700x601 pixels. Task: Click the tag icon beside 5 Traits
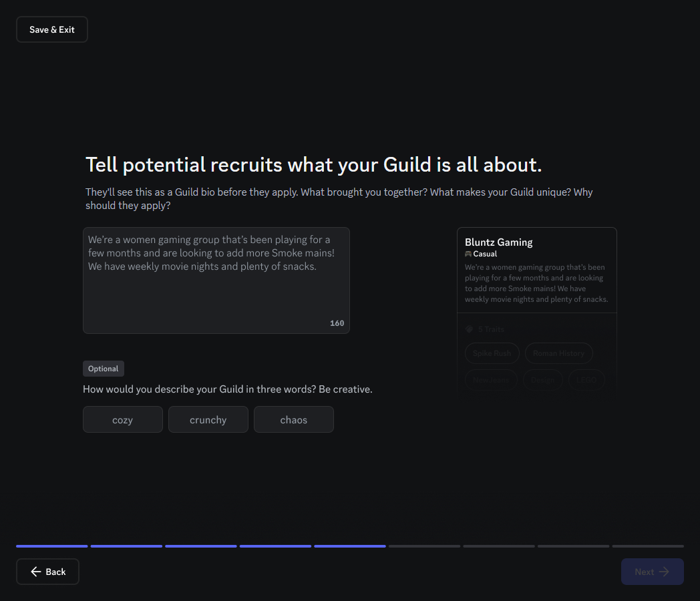click(469, 329)
